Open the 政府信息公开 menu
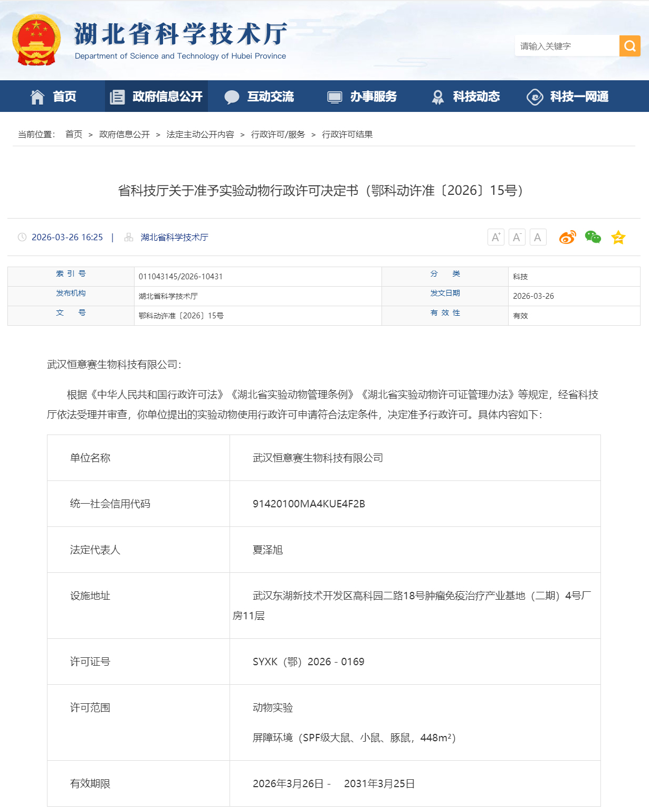The width and height of the screenshot is (649, 812). click(156, 97)
